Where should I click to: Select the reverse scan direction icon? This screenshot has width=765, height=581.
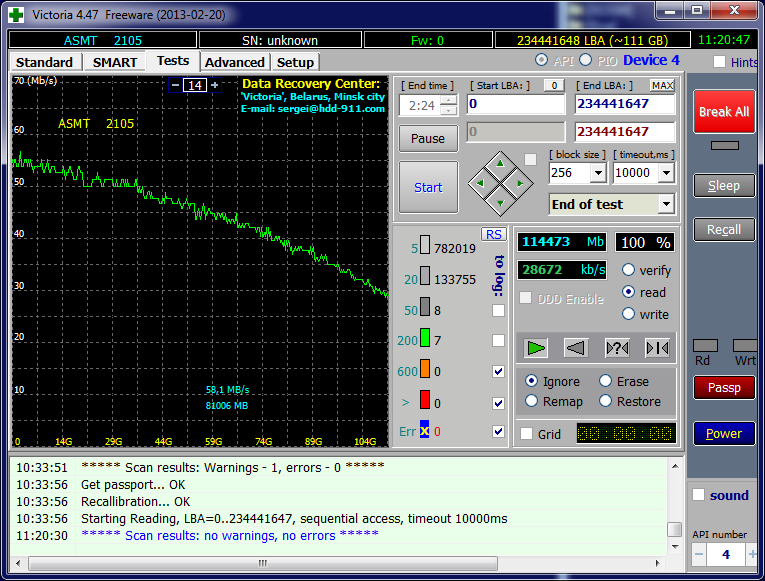(575, 347)
